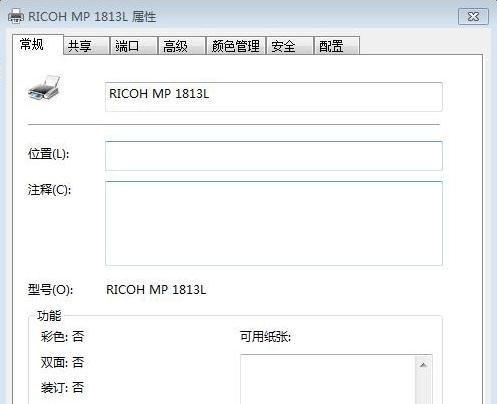Click the 位置(L) input field
The image size is (497, 404).
(x=274, y=156)
